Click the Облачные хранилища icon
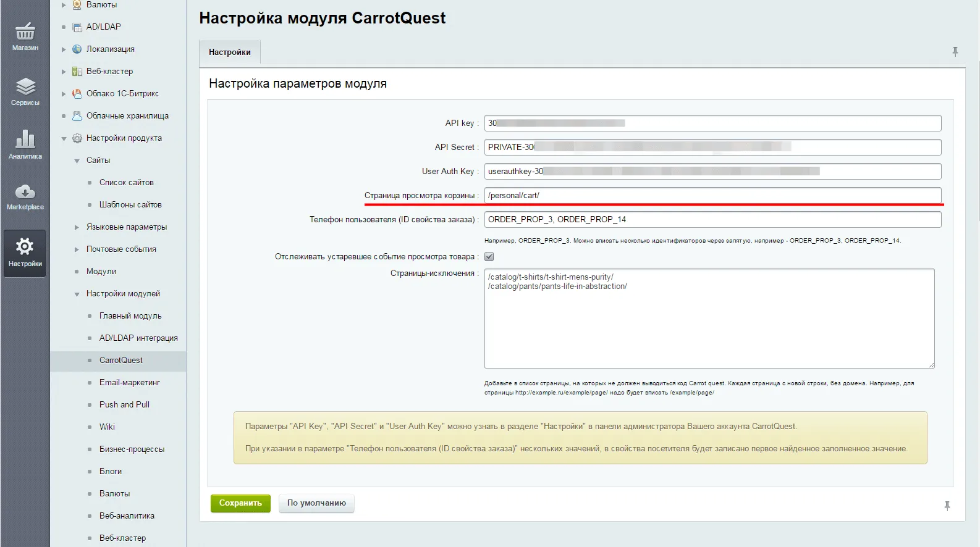The height and width of the screenshot is (547, 980). (77, 116)
